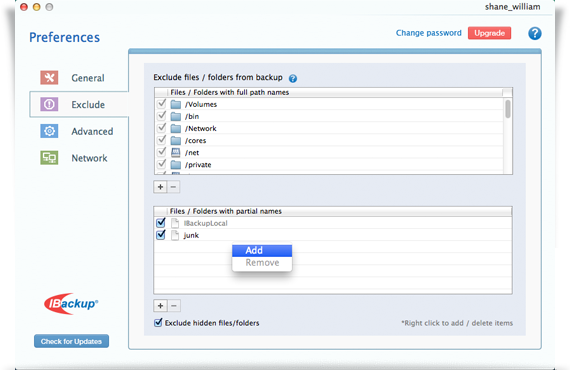This screenshot has width=570, height=370.
Task: Toggle the /cores checkbox
Action: [x=161, y=140]
